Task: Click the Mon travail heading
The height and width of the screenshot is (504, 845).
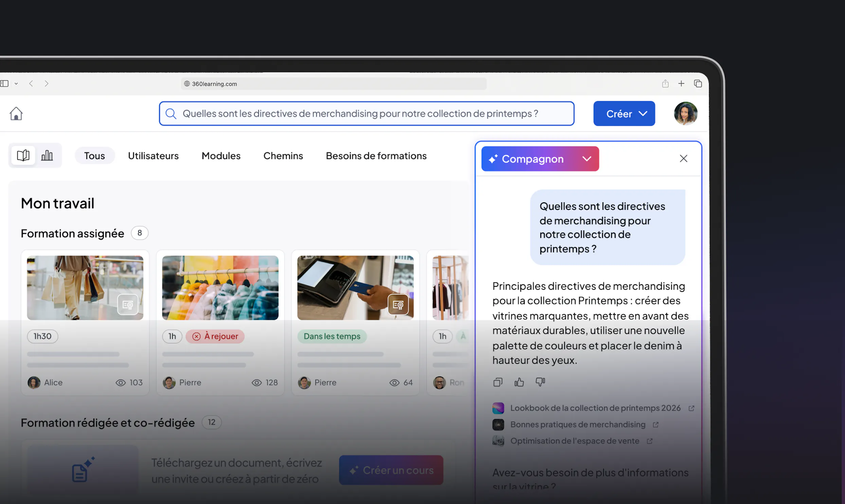Action: coord(57,203)
